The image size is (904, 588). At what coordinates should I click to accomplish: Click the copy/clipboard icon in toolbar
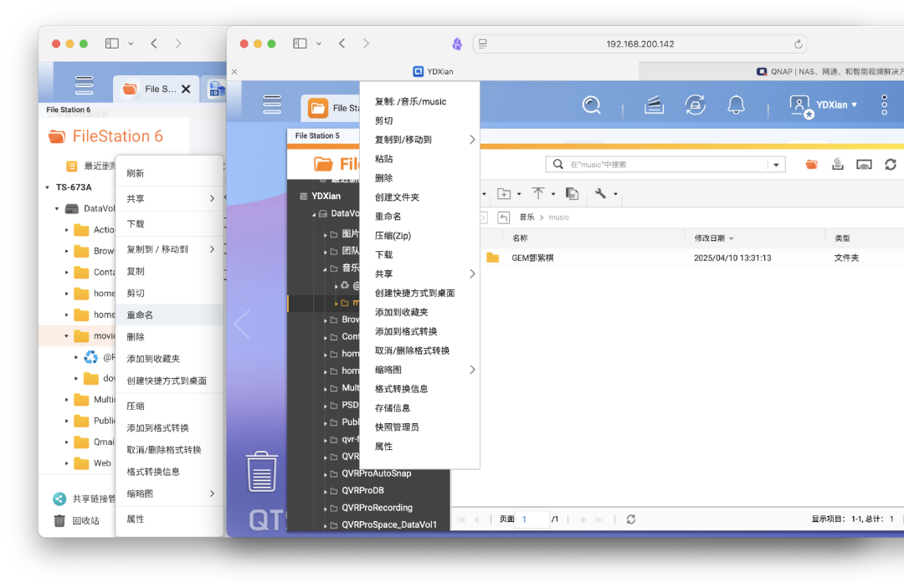click(x=573, y=193)
